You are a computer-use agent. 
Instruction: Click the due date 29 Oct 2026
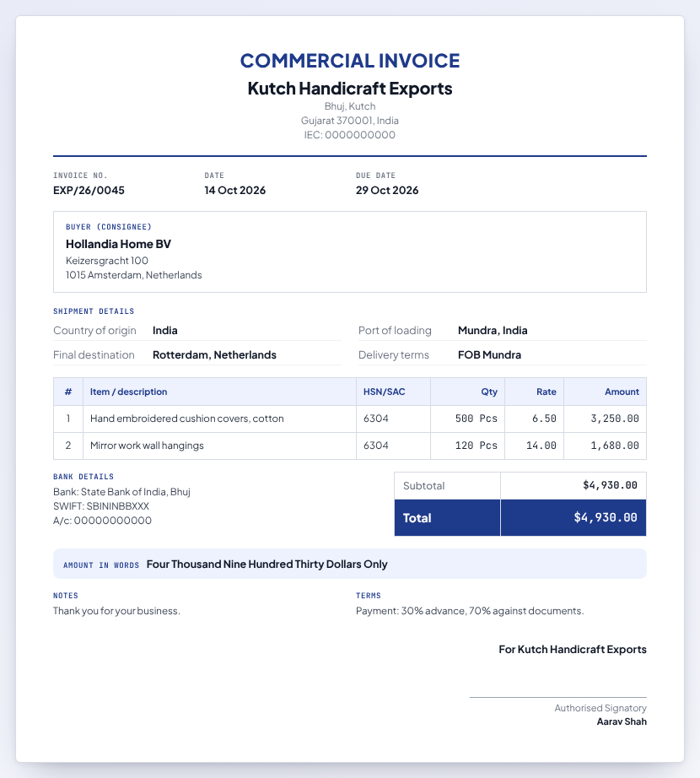click(387, 191)
